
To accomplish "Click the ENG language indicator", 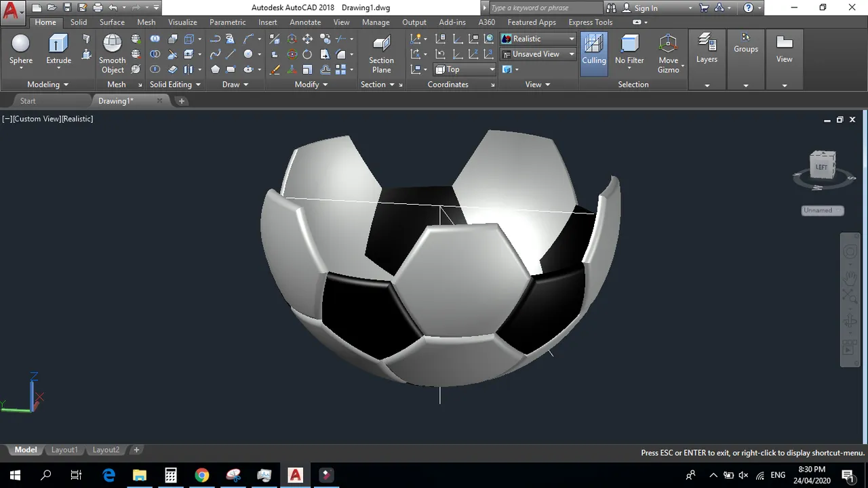I will (778, 474).
